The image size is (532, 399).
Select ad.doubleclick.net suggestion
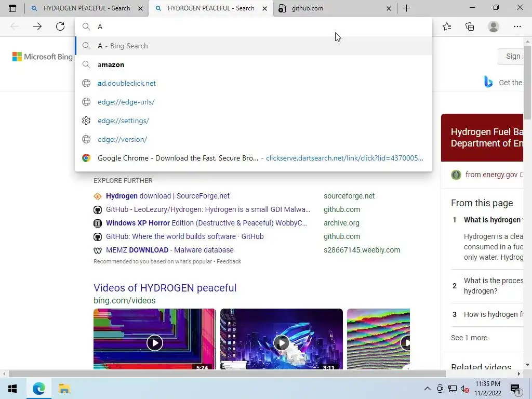[x=254, y=83]
